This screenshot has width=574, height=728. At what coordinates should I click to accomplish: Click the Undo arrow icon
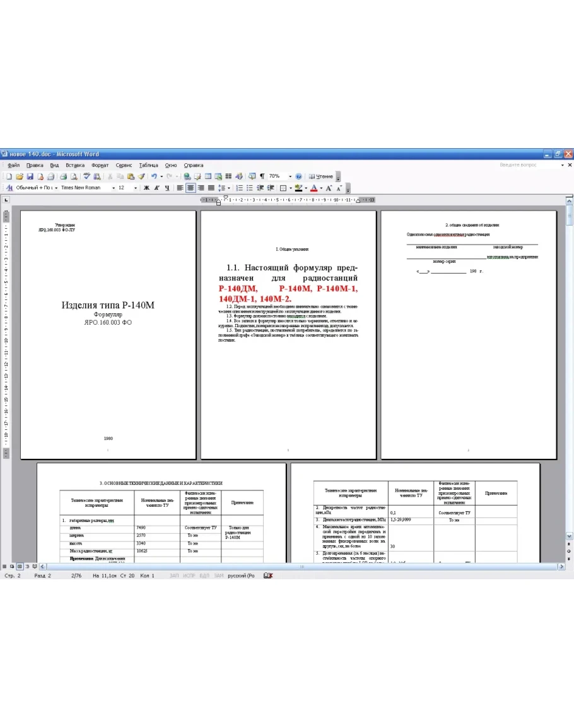coord(154,176)
